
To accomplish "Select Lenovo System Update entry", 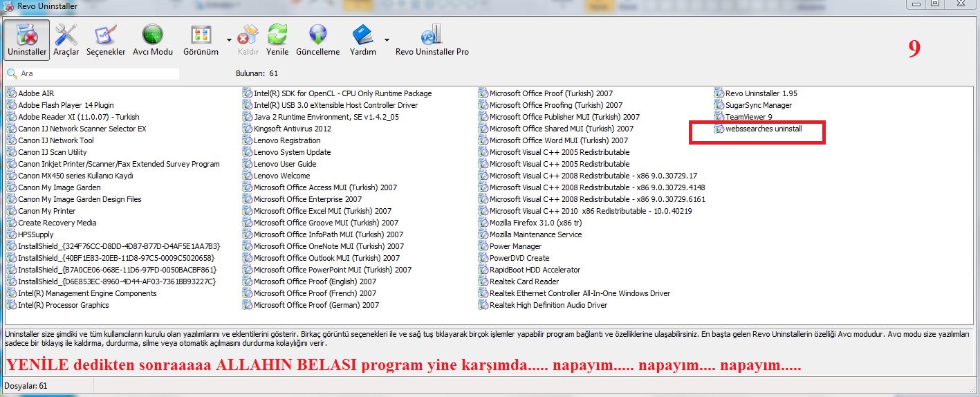I will [287, 152].
